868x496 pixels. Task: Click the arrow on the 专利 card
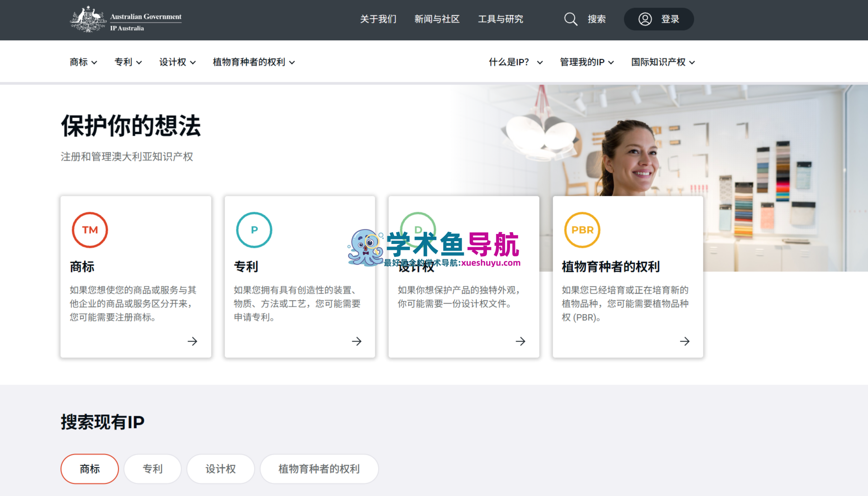point(357,341)
